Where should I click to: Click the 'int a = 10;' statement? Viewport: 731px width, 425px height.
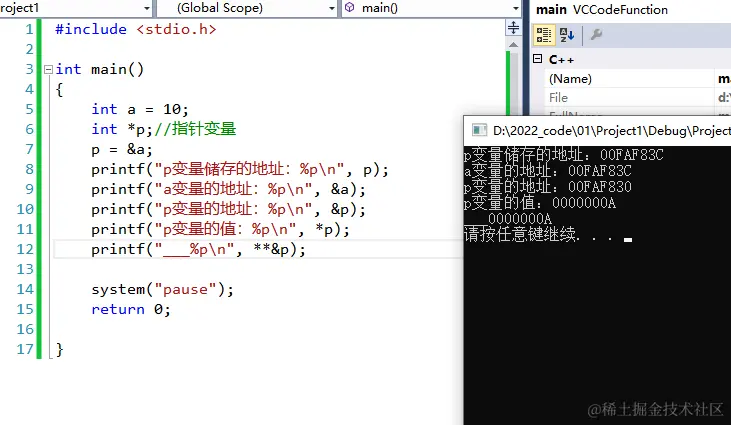pos(140,109)
